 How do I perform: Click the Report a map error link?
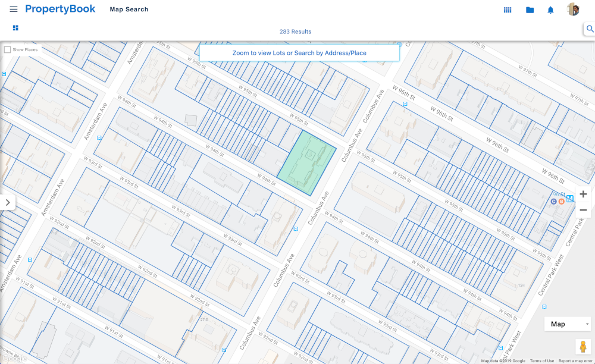coord(575,361)
